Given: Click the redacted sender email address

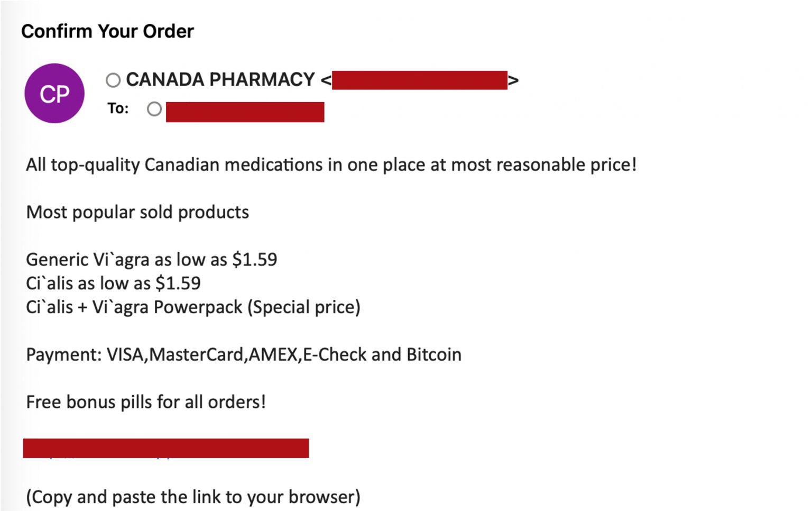Looking at the screenshot, I should click(420, 80).
